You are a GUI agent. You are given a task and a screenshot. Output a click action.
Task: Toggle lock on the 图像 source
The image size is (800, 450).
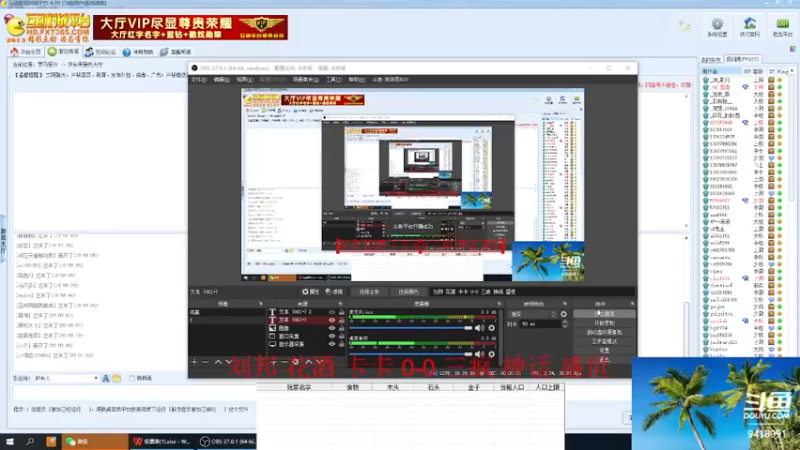[x=341, y=328]
